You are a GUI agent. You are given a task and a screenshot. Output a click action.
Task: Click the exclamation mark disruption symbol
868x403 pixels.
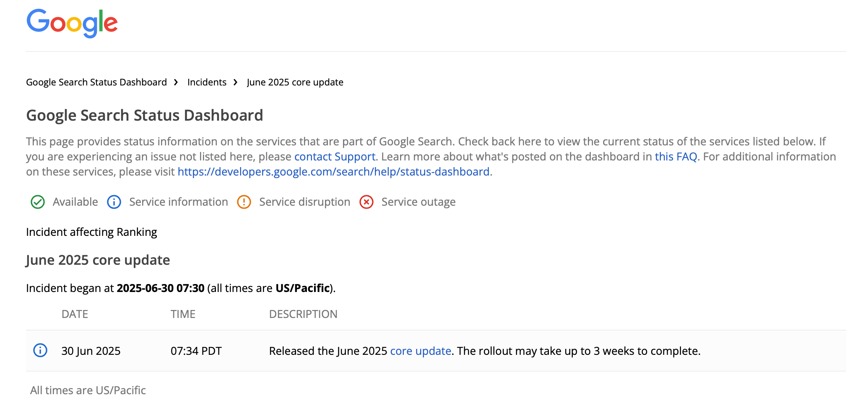244,202
